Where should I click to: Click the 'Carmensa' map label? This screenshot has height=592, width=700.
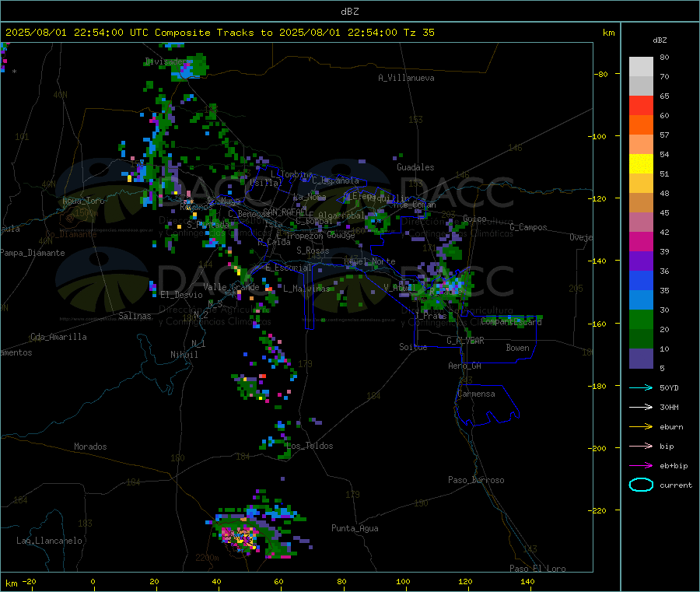click(x=476, y=394)
